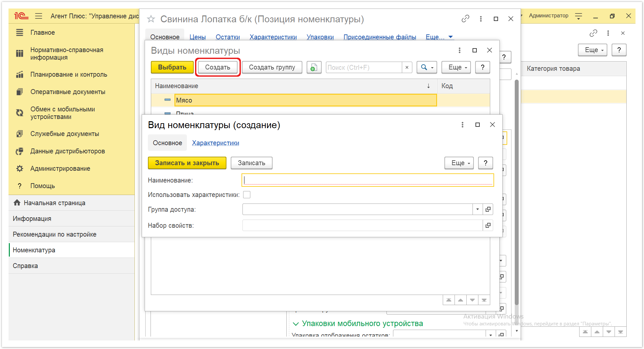Click the copy-item icon with green plus

(314, 67)
